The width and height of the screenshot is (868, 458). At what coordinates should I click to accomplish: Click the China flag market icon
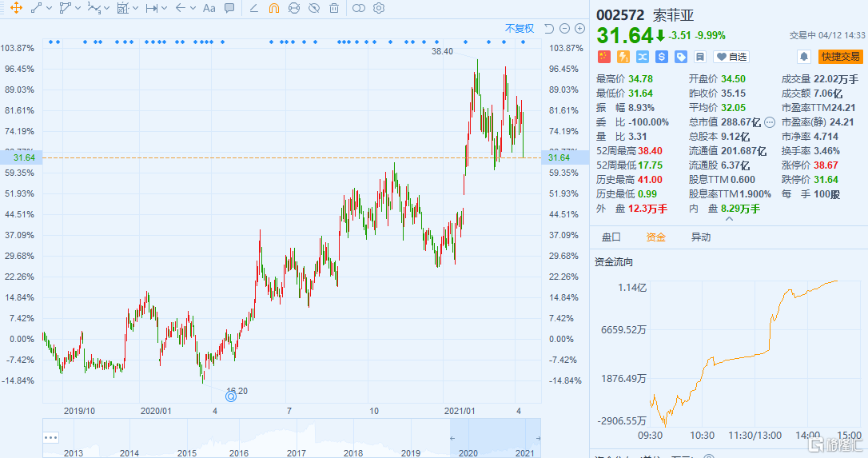604,57
